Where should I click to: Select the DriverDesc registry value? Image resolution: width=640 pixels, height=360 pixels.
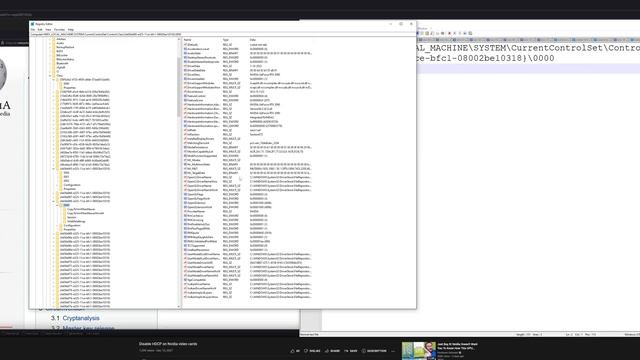[193, 75]
